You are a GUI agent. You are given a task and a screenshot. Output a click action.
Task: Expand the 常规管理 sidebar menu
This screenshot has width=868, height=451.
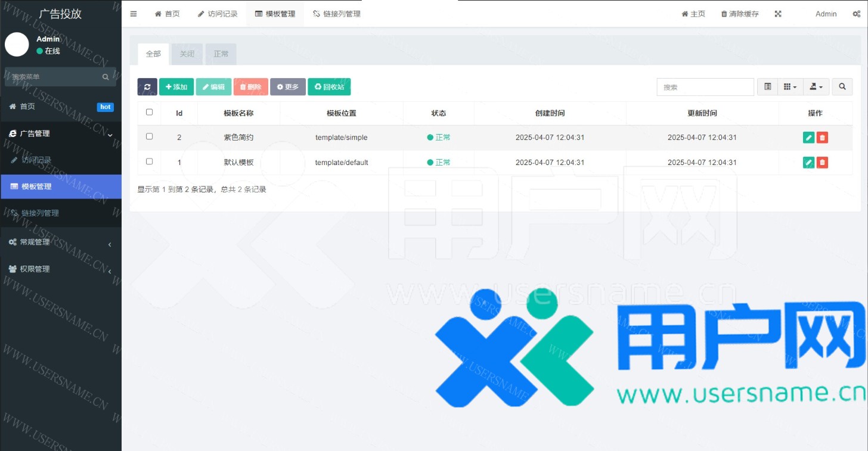60,242
